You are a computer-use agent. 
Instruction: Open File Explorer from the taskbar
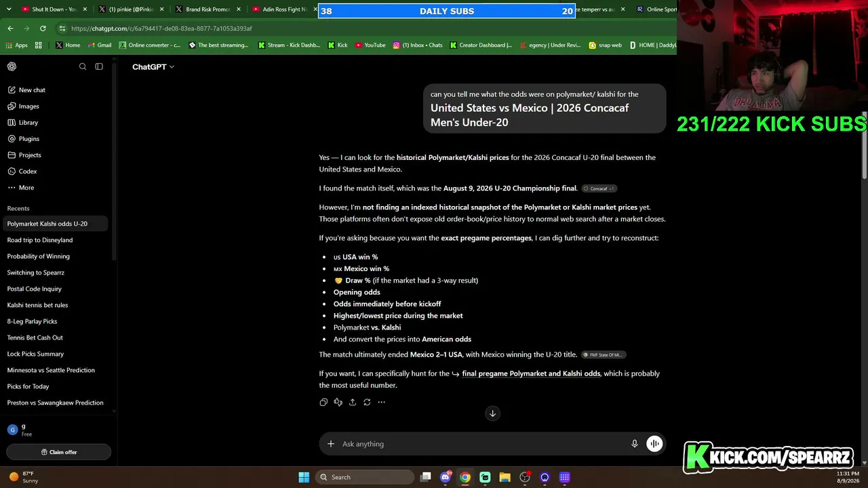click(x=505, y=477)
